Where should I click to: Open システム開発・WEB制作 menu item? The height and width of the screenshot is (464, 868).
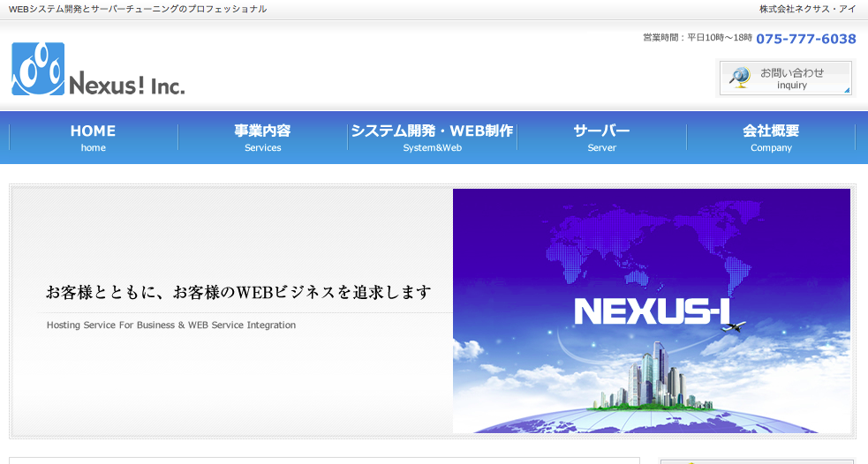coord(433,137)
